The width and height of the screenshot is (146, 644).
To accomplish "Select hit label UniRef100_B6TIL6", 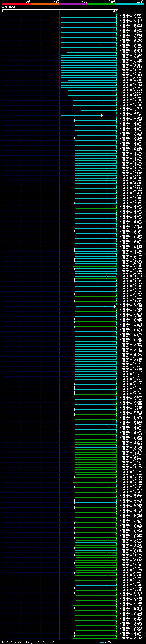I will click(x=131, y=65).
